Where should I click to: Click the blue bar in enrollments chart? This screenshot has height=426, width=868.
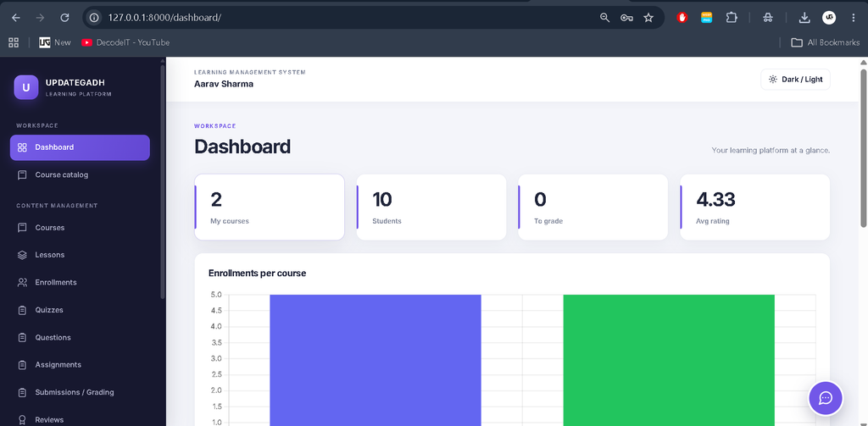point(376,360)
